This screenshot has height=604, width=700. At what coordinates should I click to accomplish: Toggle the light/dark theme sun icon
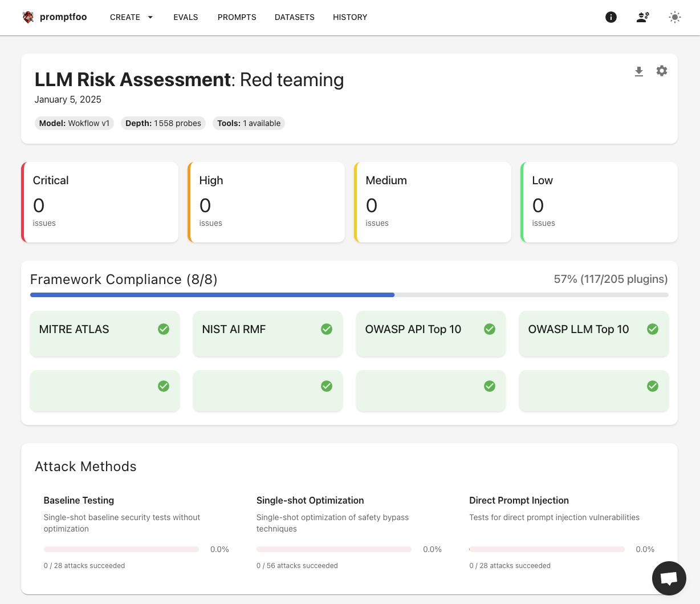(x=675, y=17)
